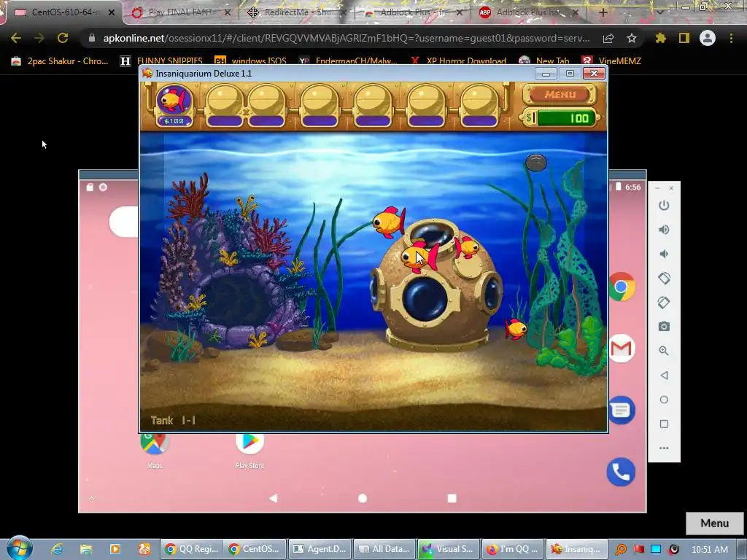Viewport: 747px width, 560px height.
Task: Click the home circle on emulator sidebar
Action: (664, 400)
